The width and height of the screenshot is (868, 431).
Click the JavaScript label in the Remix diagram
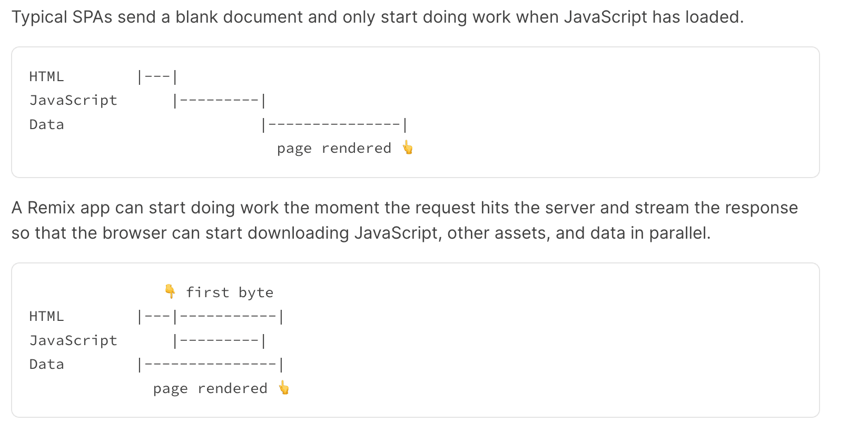(x=73, y=340)
